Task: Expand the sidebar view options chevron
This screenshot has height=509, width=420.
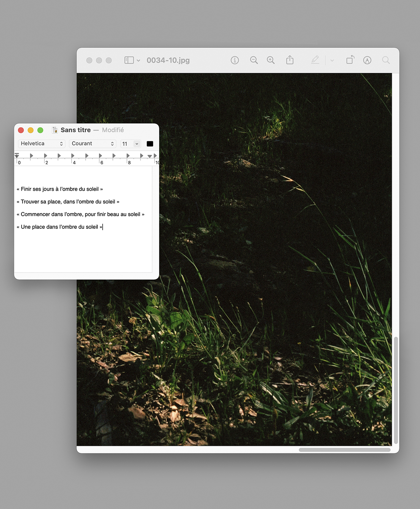Action: click(x=138, y=61)
